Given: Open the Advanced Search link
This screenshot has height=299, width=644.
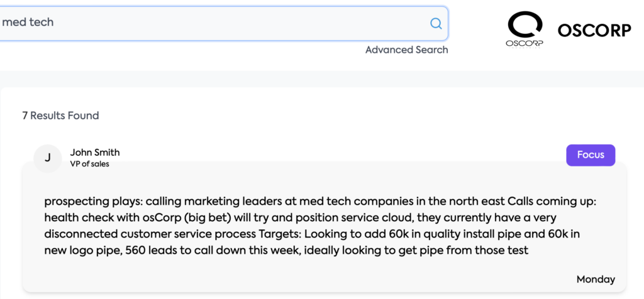Looking at the screenshot, I should coord(407,50).
